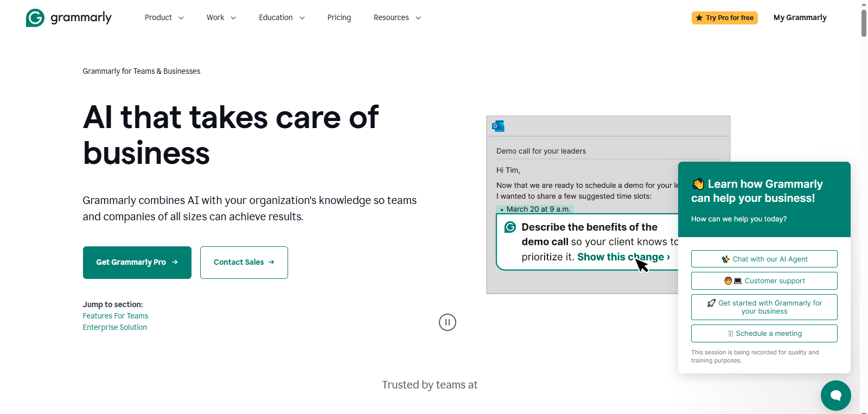Click Try Pro for free button
Viewport: 868px width, 414px height.
pyautogui.click(x=725, y=18)
